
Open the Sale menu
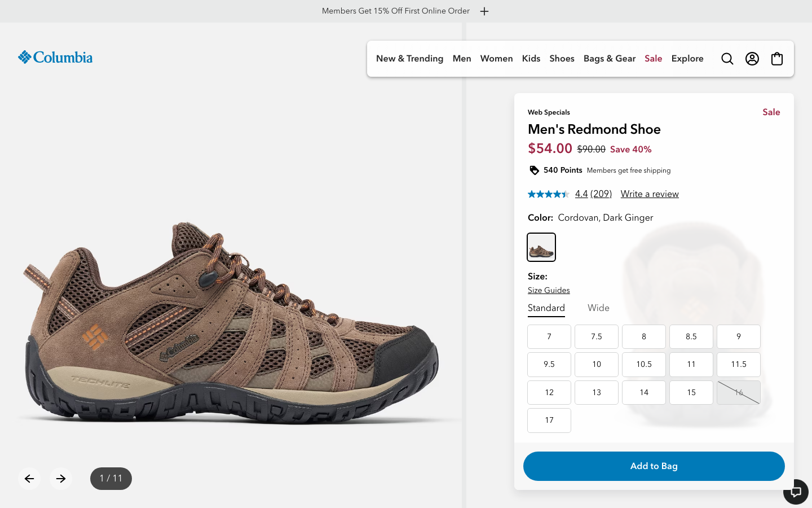[654, 59]
